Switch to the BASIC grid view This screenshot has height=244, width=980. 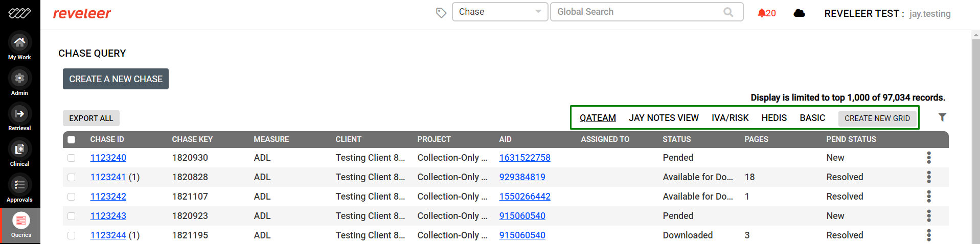(812, 118)
